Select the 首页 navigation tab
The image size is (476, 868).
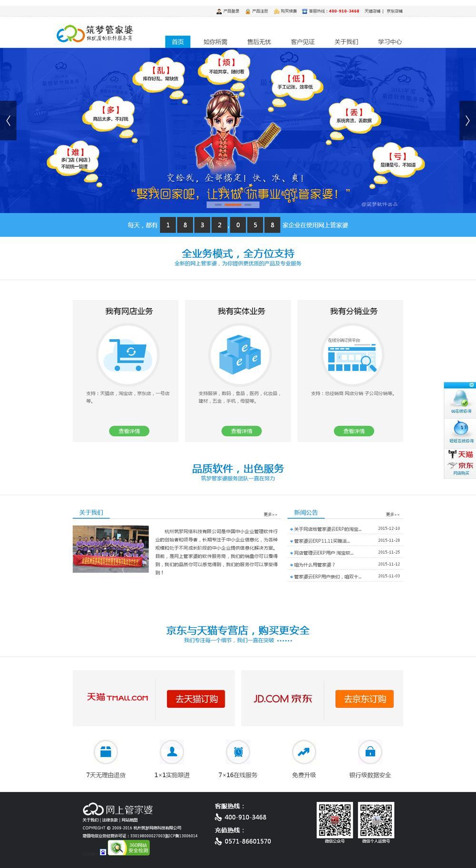[178, 42]
